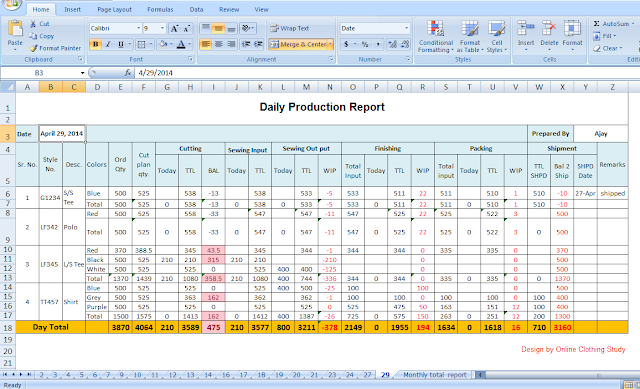Open the font name dropdown
The height and width of the screenshot is (389, 640).
(138, 28)
